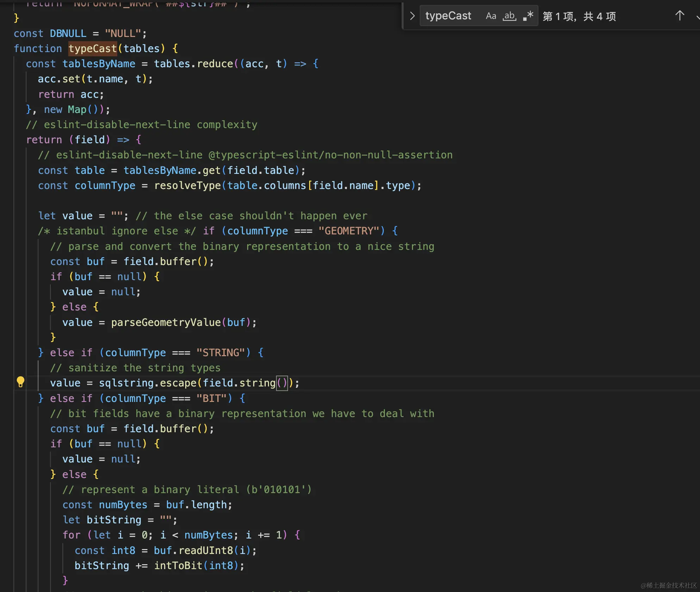This screenshot has height=592, width=700.
Task: Click the resolveType function call
Action: pyautogui.click(x=187, y=185)
